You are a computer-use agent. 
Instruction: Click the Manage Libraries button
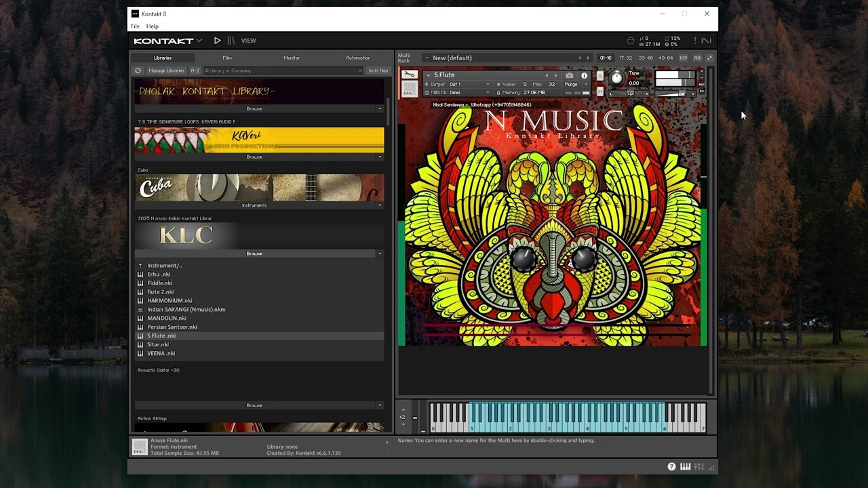coord(166,70)
